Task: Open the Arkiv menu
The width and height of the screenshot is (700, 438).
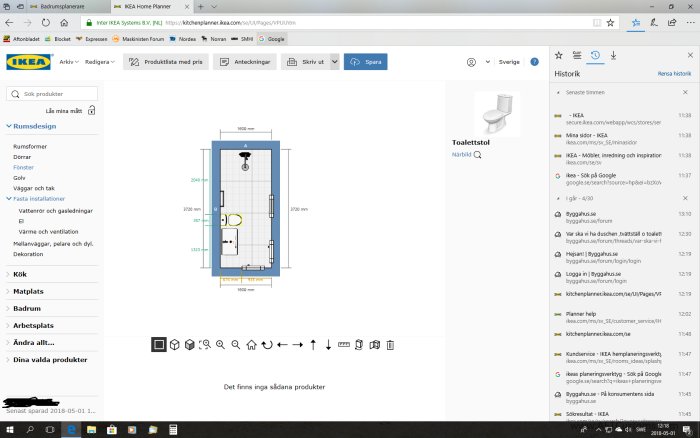Action: pyautogui.click(x=69, y=62)
